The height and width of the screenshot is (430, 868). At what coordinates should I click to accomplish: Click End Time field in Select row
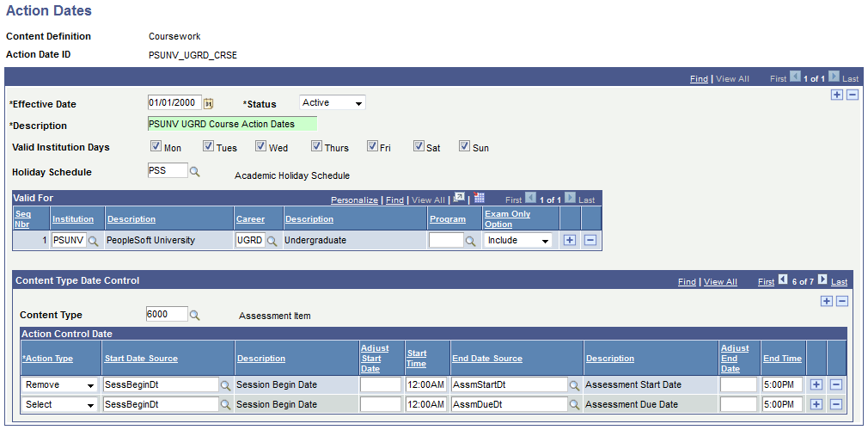(x=782, y=404)
